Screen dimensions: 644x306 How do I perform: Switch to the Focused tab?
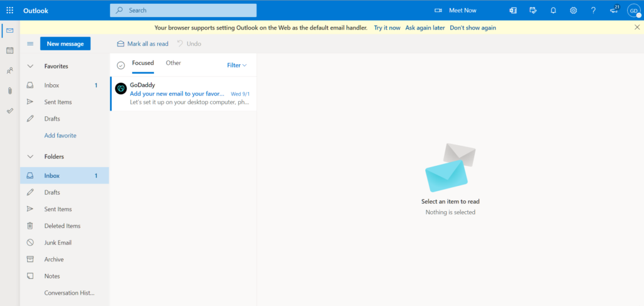143,63
